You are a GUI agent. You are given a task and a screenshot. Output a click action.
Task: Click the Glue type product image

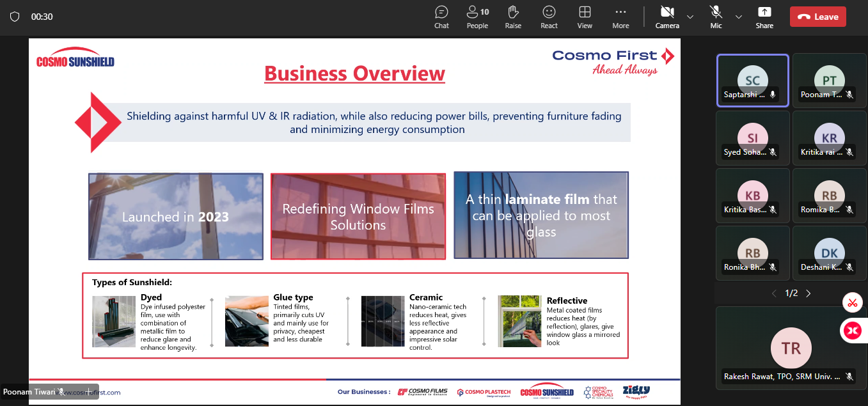click(x=247, y=321)
